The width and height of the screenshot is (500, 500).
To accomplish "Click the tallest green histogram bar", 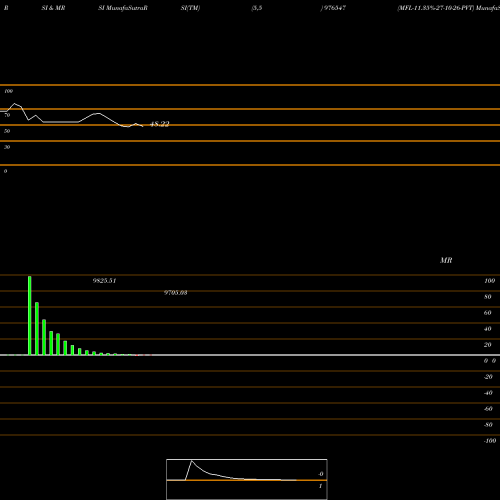I will click(30, 316).
